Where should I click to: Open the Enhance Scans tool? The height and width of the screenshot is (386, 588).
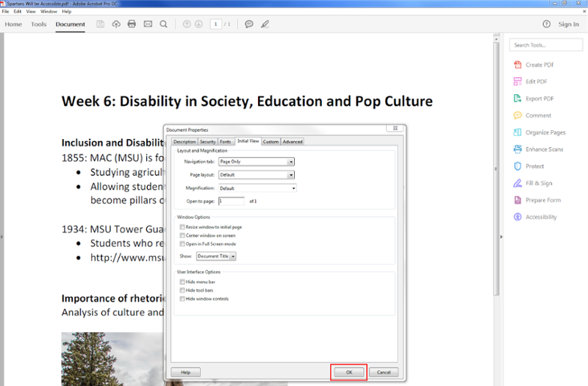pyautogui.click(x=538, y=149)
